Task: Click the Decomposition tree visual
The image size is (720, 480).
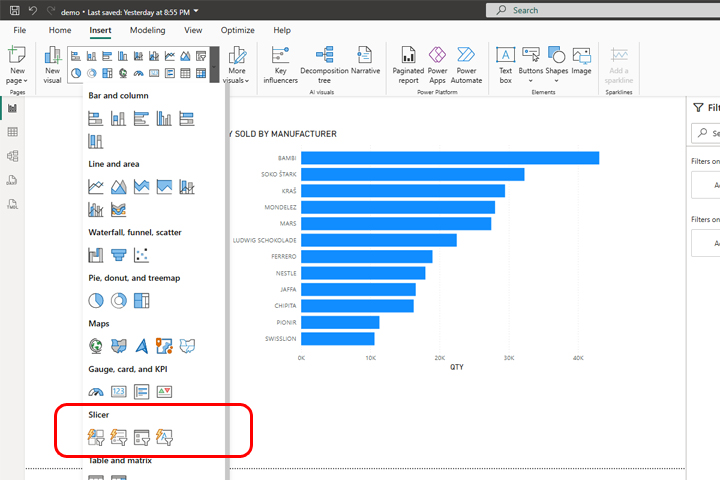Action: click(324, 64)
